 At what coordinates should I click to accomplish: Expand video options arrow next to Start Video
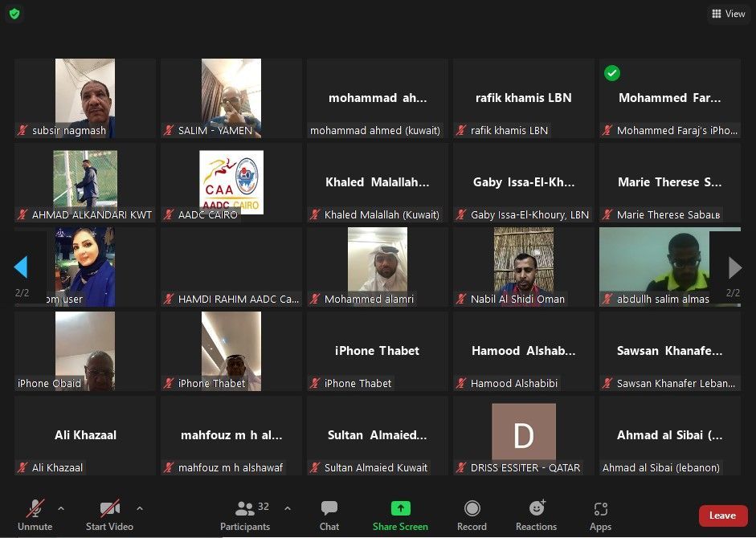(x=140, y=508)
